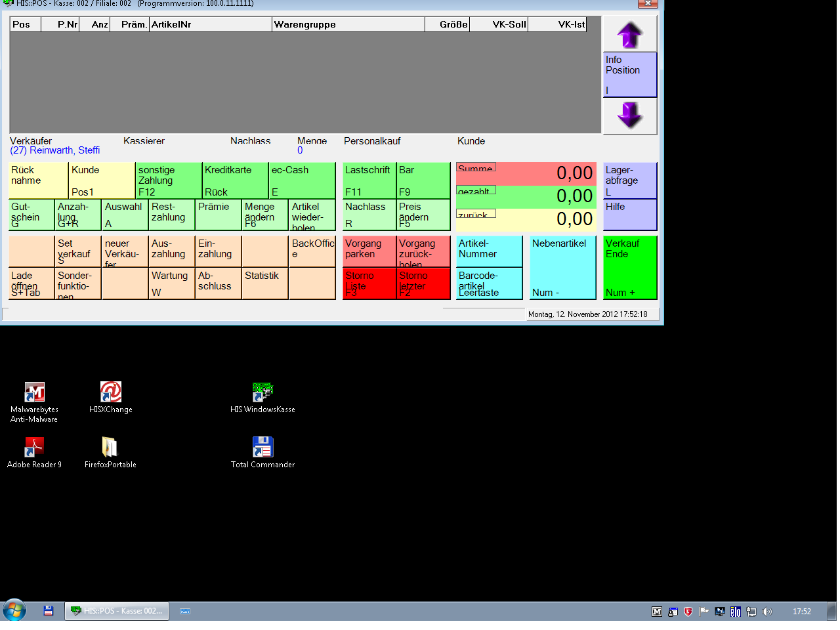Open the FirefoxPortable folder icon
Image resolution: width=840 pixels, height=630 pixels.
click(x=110, y=453)
